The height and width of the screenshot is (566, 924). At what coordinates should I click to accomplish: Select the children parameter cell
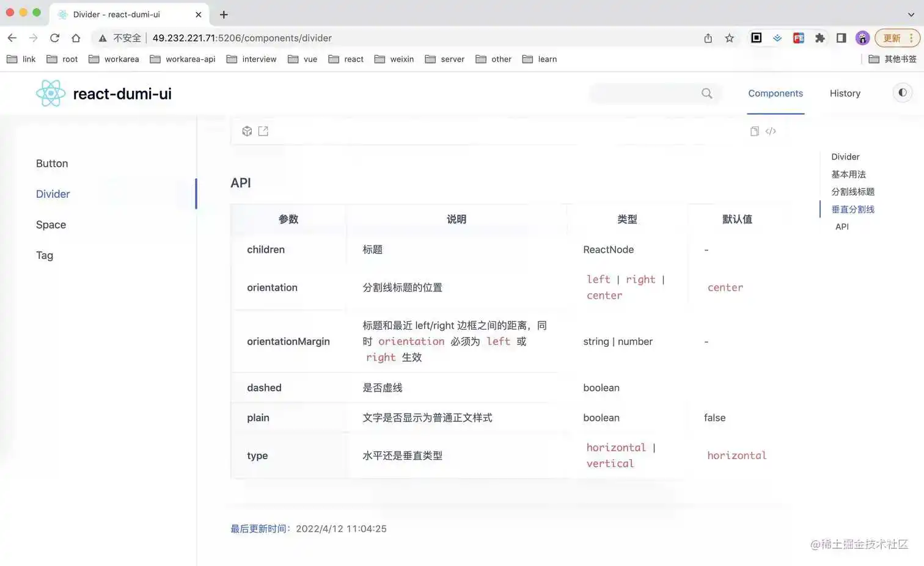point(288,250)
